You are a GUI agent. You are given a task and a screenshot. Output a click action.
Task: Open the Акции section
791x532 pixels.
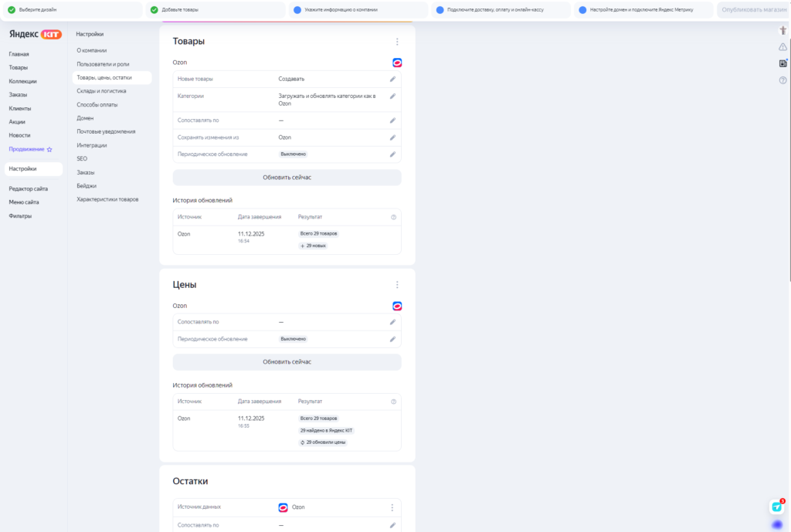click(17, 122)
